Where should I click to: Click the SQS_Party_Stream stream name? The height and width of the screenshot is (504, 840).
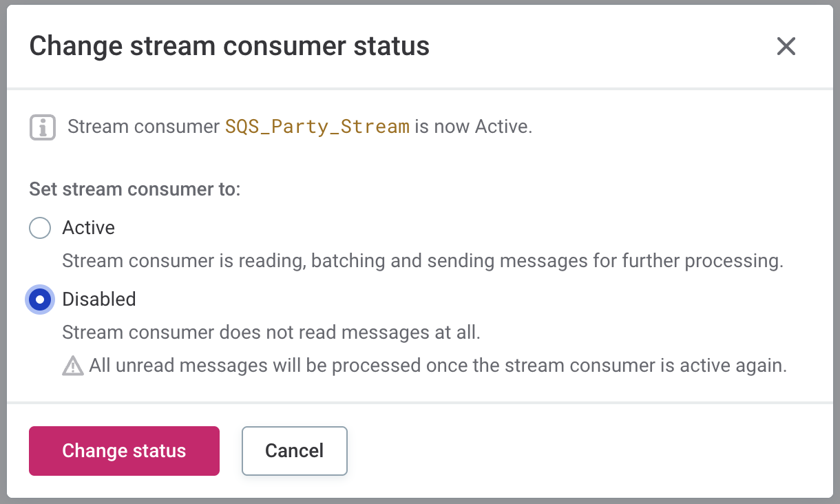(318, 127)
